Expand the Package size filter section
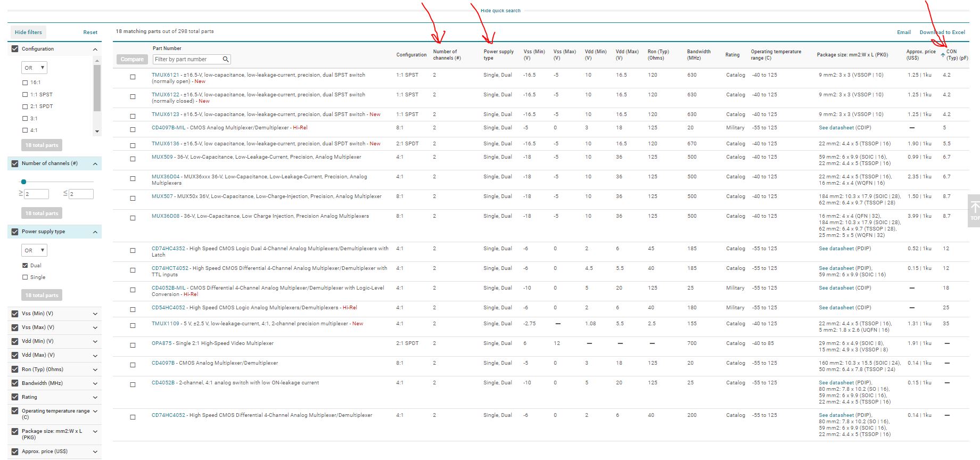This screenshot has height=460, width=980. point(95,432)
